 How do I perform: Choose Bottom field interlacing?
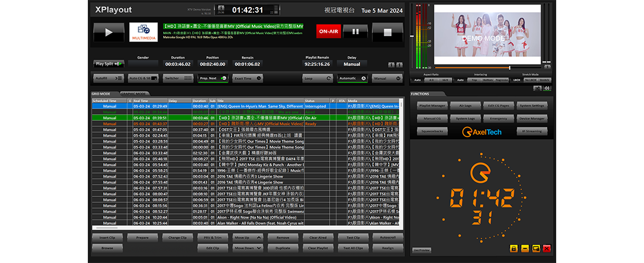coord(488,80)
